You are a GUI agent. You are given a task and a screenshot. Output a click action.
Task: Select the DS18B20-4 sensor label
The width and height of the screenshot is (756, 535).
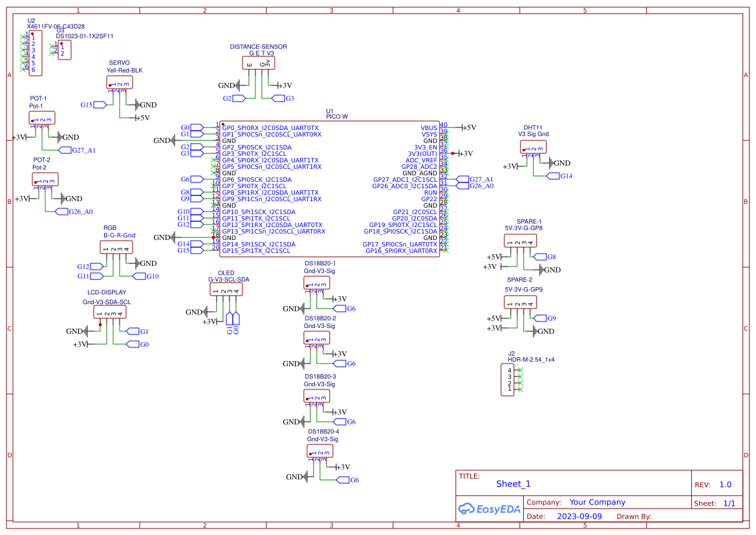tap(323, 431)
